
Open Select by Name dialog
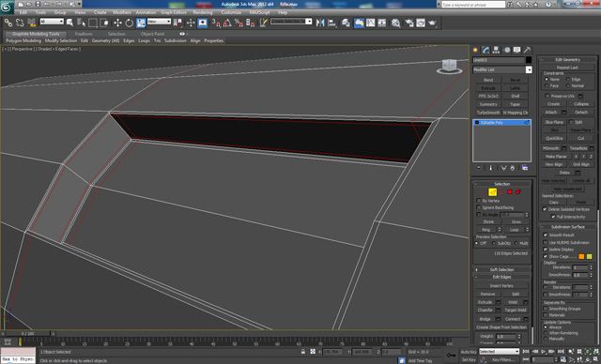81,23
